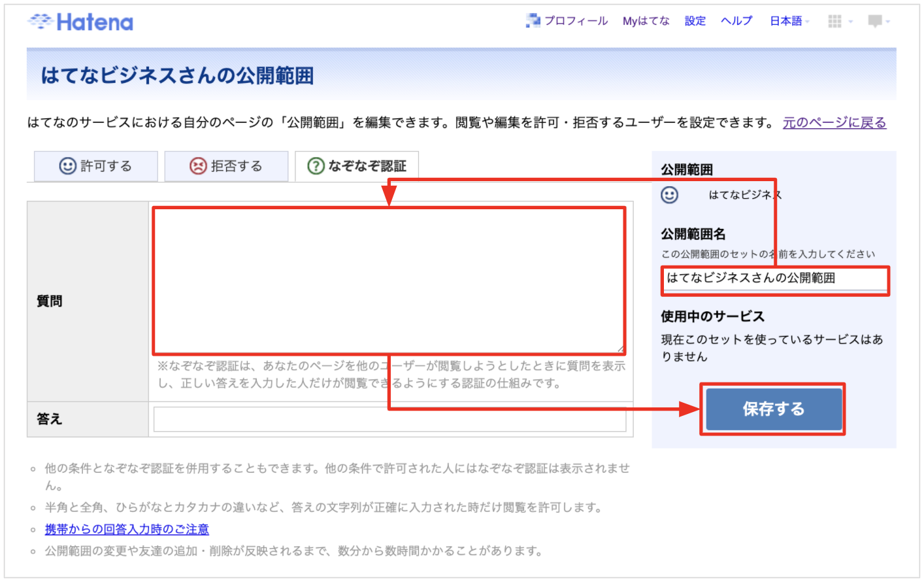
Task: Expand the 日本語 language dropdown
Action: click(x=789, y=21)
